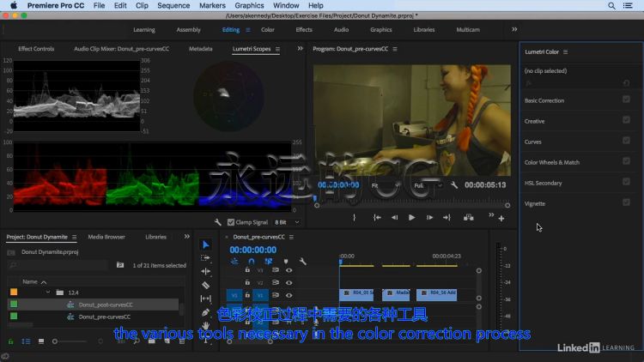The height and width of the screenshot is (362, 644).
Task: Open Lumetri Scopes panel menu
Action: [277, 49]
